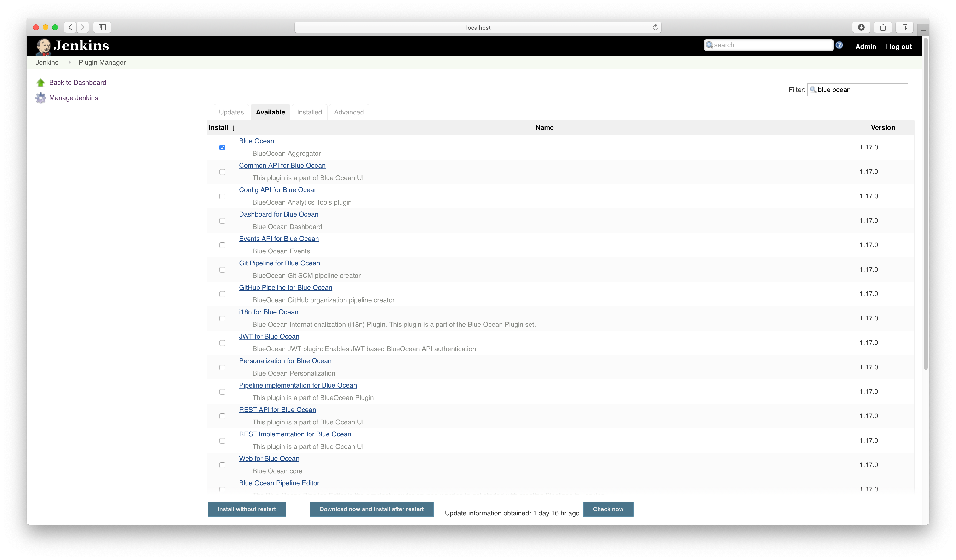Click the Check now button

(x=608, y=509)
